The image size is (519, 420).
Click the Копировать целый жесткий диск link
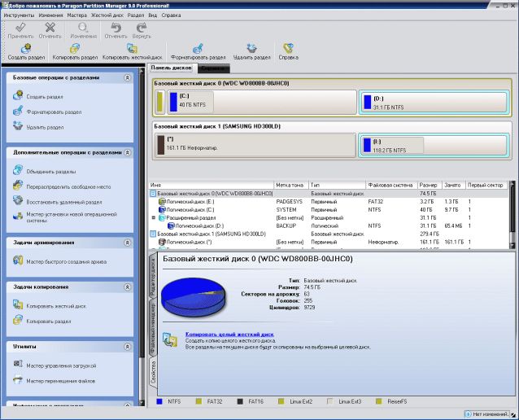tap(229, 335)
